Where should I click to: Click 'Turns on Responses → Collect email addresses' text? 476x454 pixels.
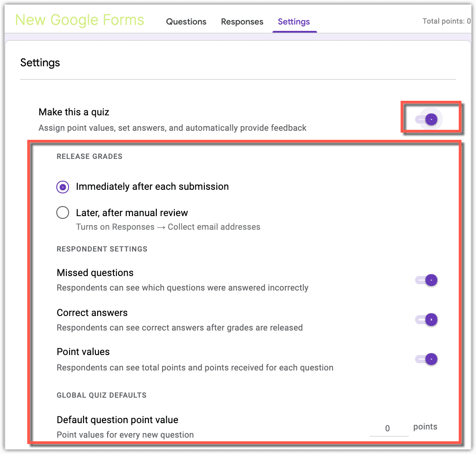point(168,227)
